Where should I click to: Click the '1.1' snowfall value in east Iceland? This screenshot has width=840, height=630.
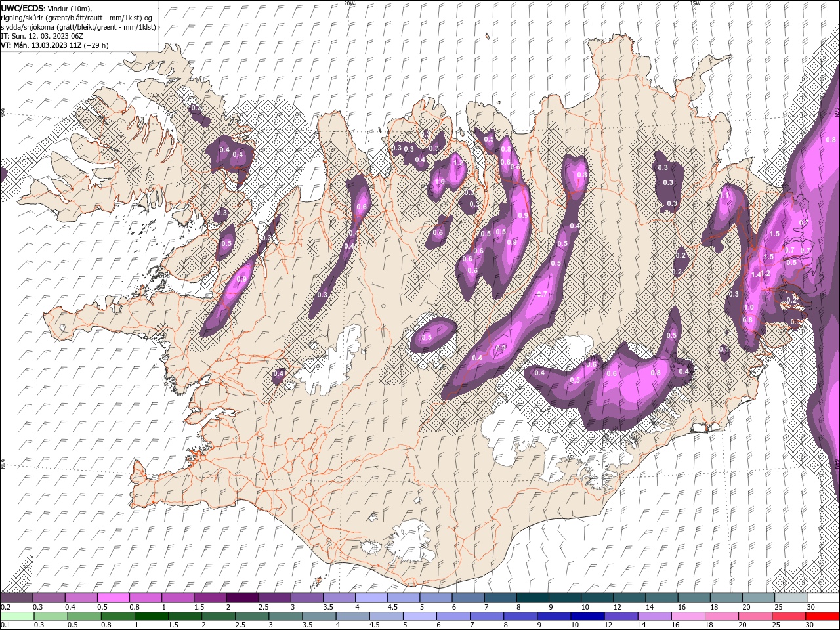(x=724, y=196)
